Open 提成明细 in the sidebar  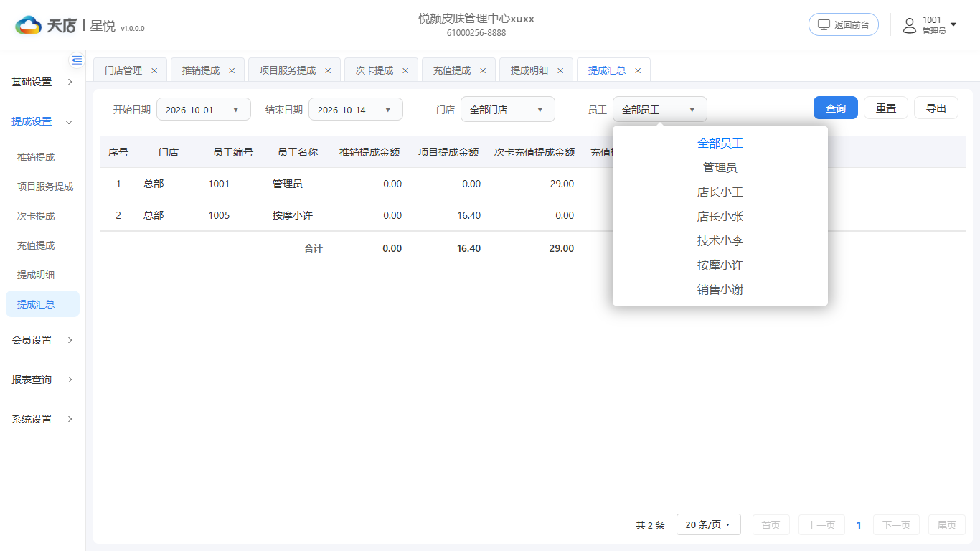[36, 275]
